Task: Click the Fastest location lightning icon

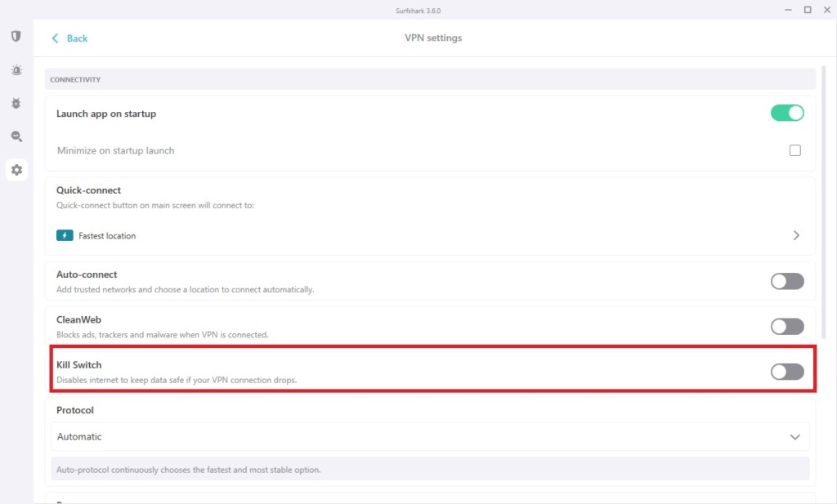Action: [65, 235]
